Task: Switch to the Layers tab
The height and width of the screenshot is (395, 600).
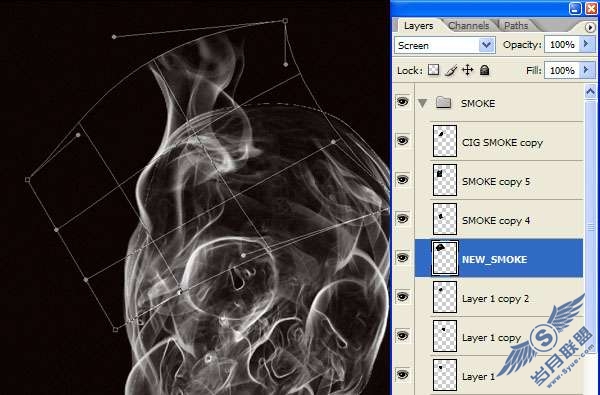Action: [419, 26]
